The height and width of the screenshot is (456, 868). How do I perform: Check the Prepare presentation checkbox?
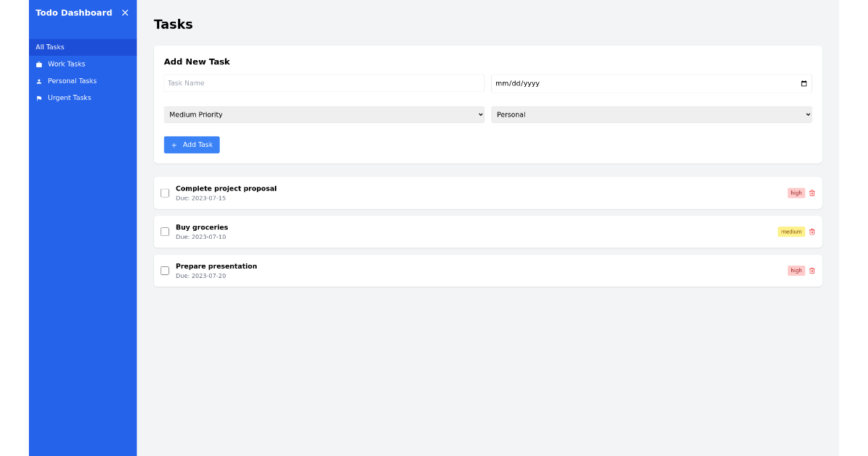165,270
